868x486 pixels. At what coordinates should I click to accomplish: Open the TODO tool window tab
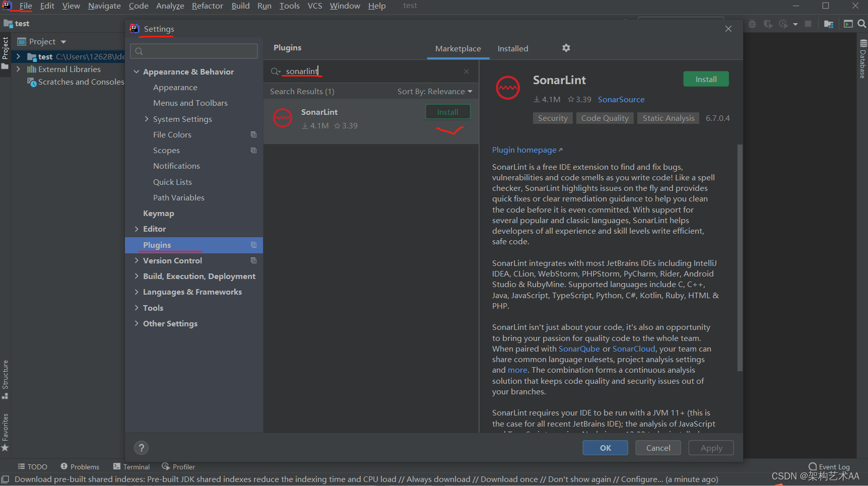(33, 467)
